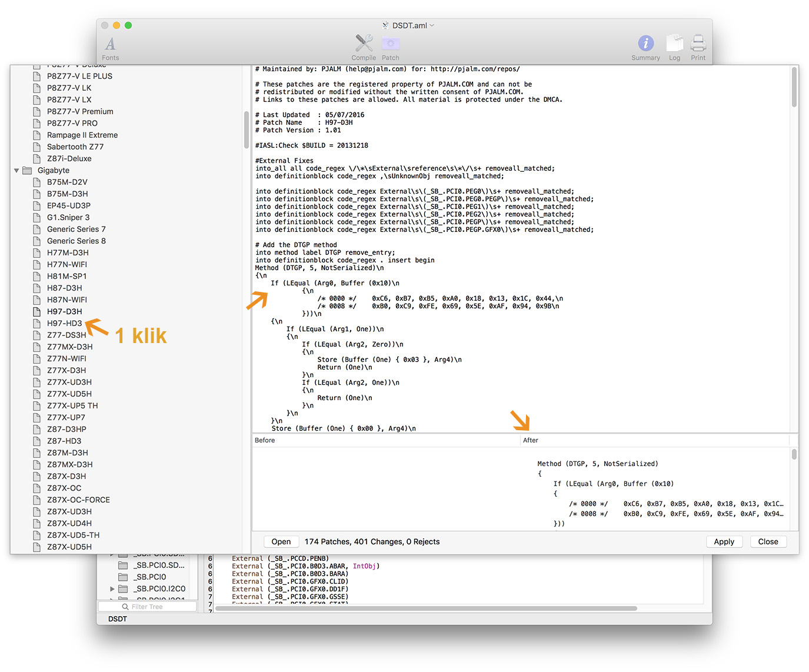Image resolution: width=809 pixels, height=672 pixels.
Task: Select the P8Z77-V LX patch
Action: 69,99
